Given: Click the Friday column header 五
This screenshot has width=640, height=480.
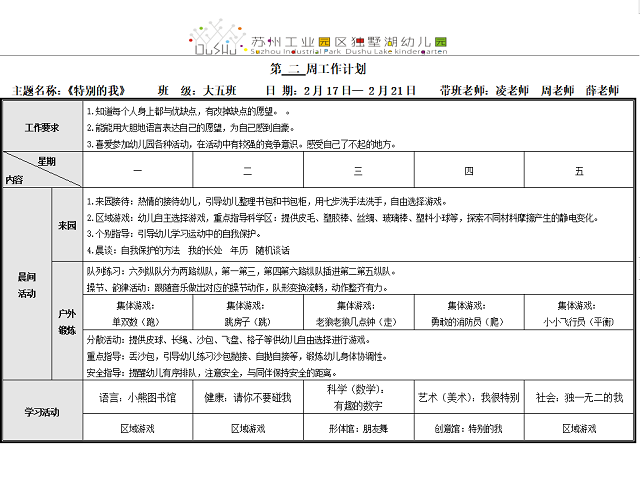Looking at the screenshot, I should pos(579,170).
